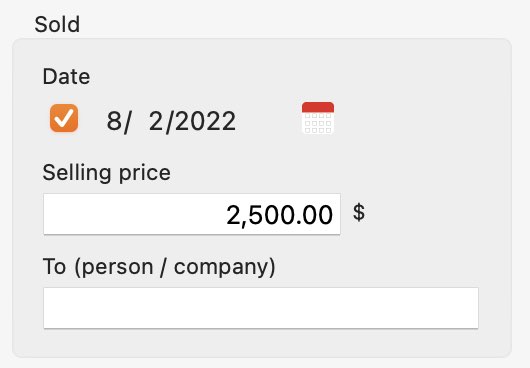Image resolution: width=530 pixels, height=368 pixels.
Task: Click the Sold section heading
Action: click(x=57, y=24)
